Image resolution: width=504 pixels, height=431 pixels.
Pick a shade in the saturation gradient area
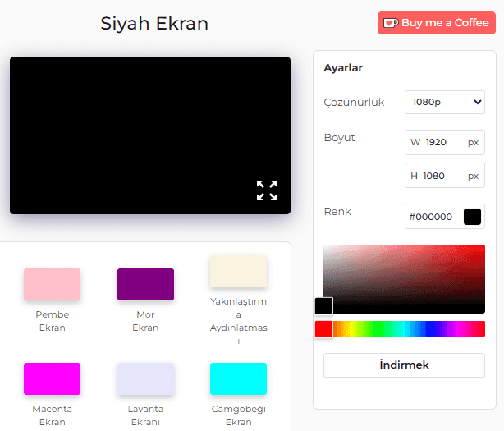click(x=404, y=279)
